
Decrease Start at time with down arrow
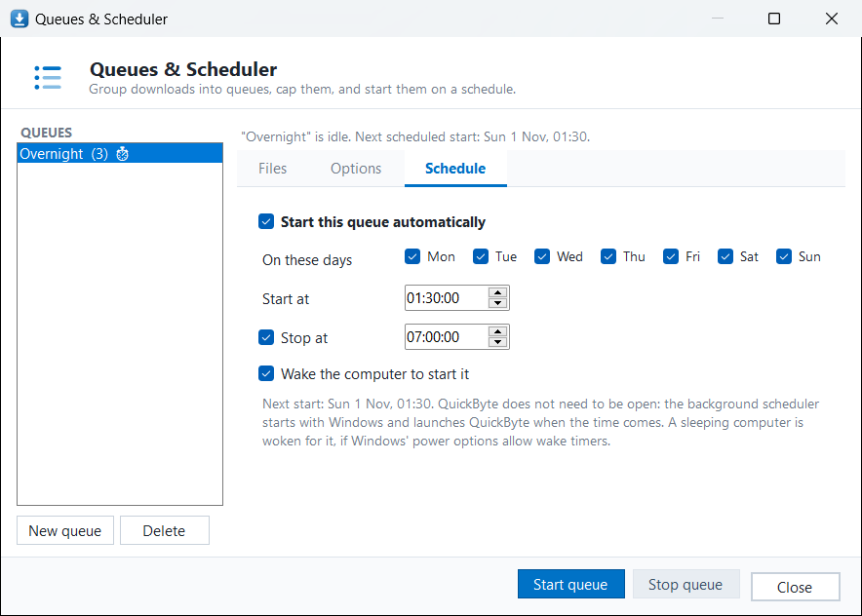click(x=498, y=303)
